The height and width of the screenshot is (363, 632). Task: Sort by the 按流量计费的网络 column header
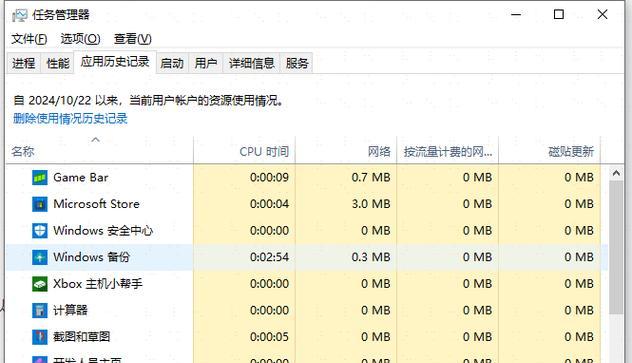tap(447, 151)
